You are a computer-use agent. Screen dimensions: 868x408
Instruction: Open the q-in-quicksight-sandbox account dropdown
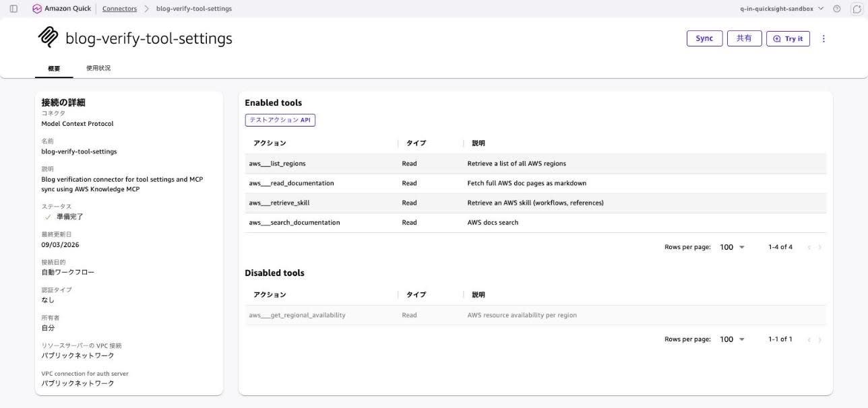(x=782, y=9)
